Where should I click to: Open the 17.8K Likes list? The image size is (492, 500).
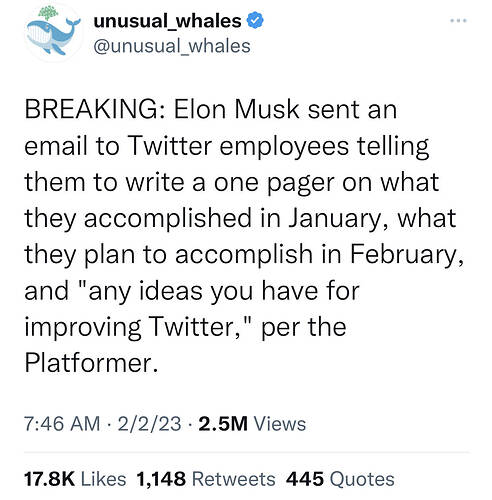[75, 479]
